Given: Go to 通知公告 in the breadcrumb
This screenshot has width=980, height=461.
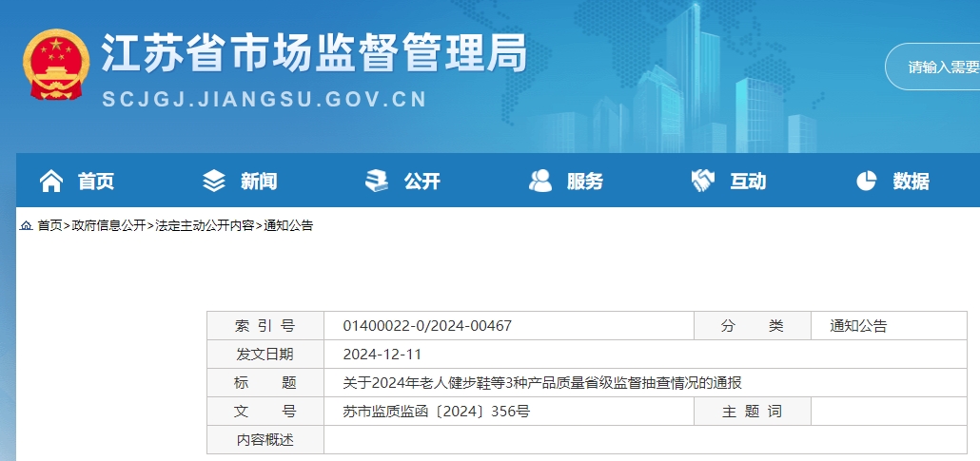Looking at the screenshot, I should 288,225.
